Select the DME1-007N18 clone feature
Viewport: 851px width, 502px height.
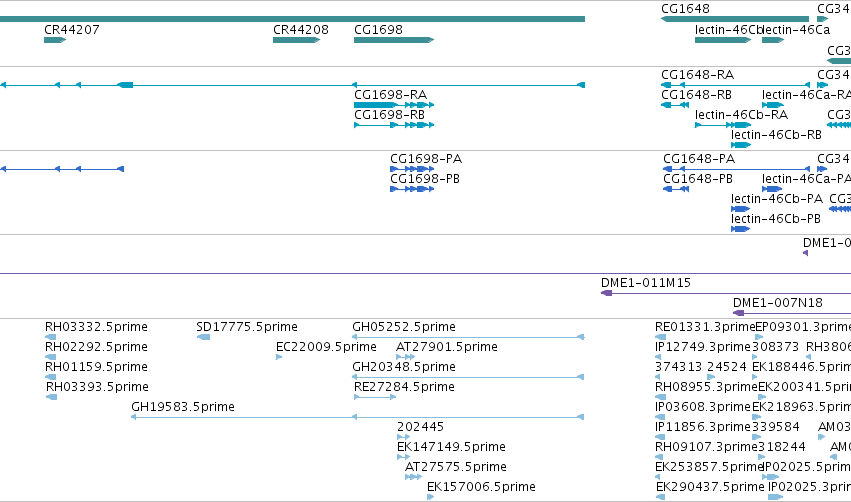(792, 313)
